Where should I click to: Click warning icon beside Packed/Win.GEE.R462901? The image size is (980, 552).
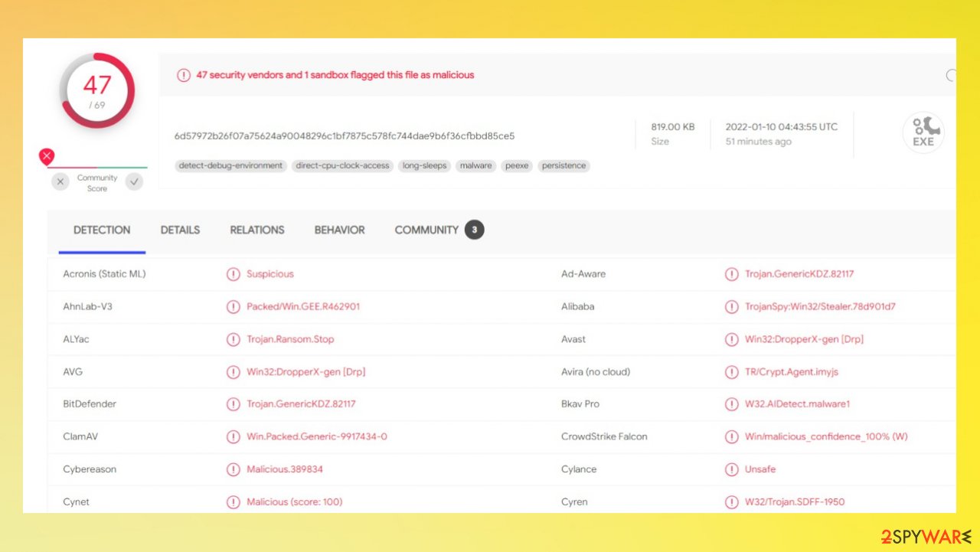(234, 307)
